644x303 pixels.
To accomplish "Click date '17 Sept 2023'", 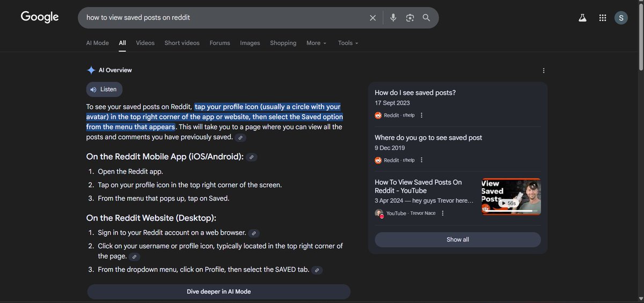I will (x=392, y=103).
